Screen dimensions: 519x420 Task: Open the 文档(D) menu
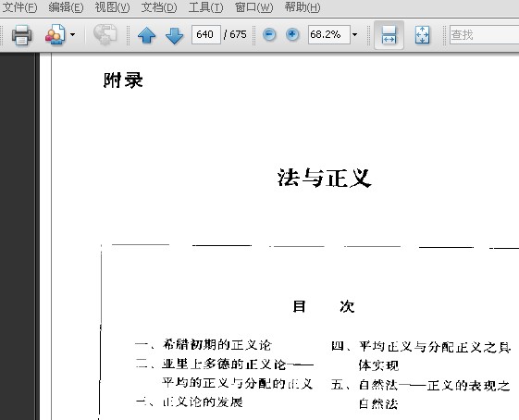159,7
